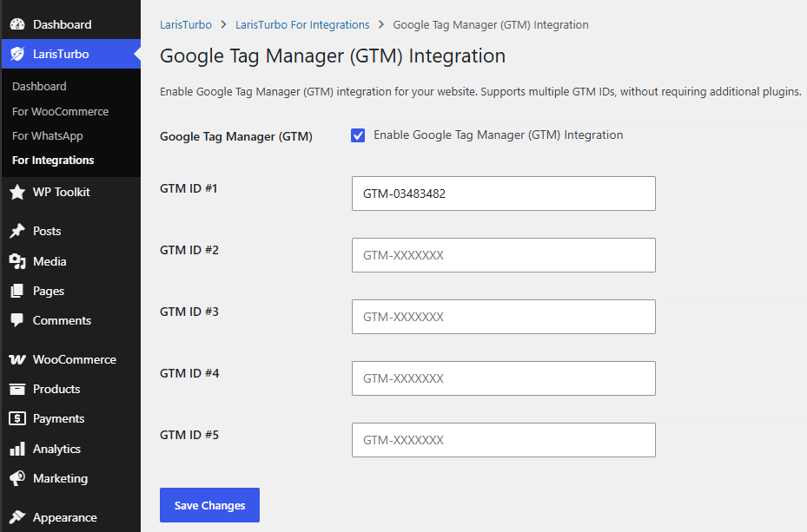Open the For WooCommerce submenu
The height and width of the screenshot is (532, 807).
click(60, 111)
